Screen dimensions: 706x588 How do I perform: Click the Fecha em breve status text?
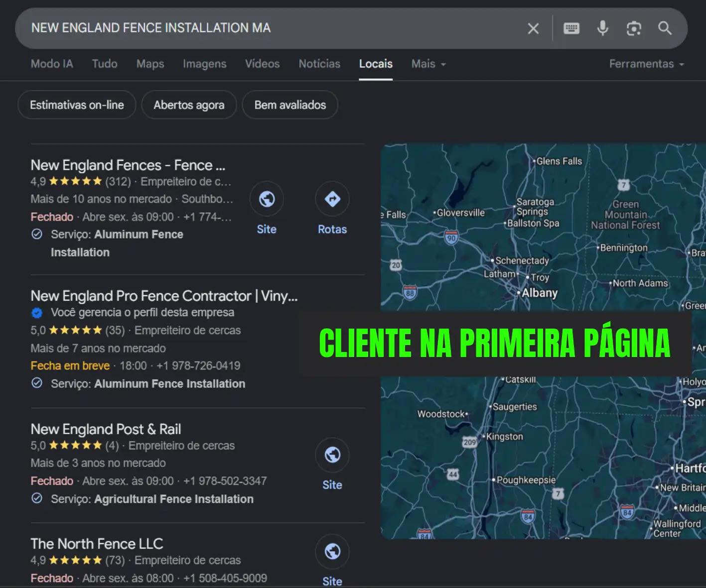70,366
